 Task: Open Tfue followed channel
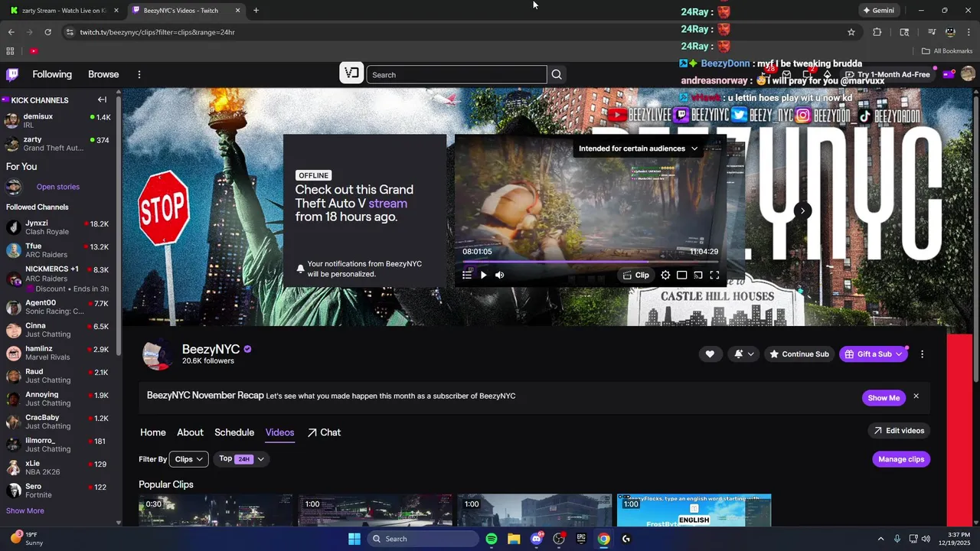(58, 250)
